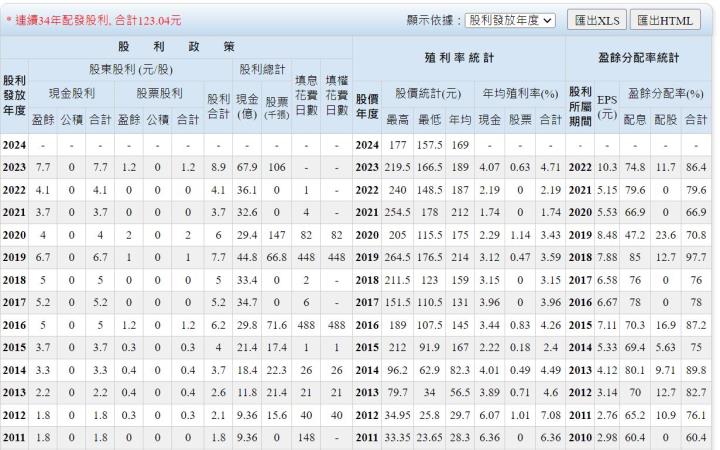
Task: Click the 2.98 EPS value for period 2010
Action: coord(607,438)
